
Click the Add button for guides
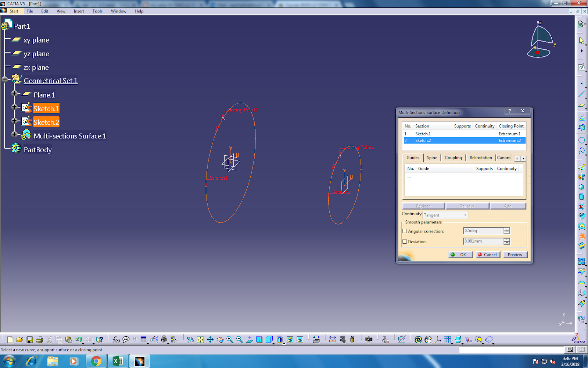point(508,206)
